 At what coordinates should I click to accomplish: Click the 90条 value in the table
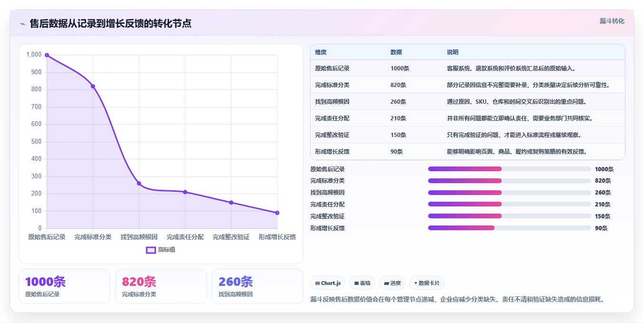pyautogui.click(x=397, y=152)
